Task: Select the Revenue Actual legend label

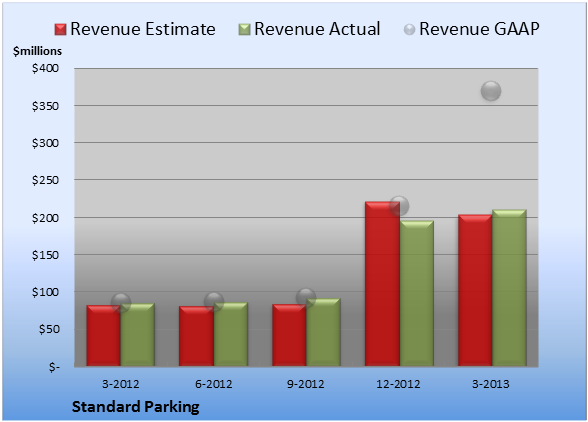Action: 317,29
